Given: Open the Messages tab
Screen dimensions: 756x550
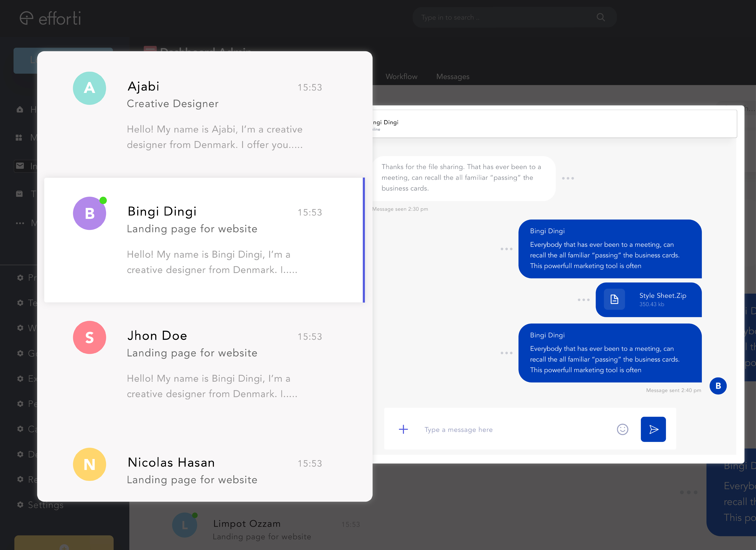Looking at the screenshot, I should (x=453, y=77).
